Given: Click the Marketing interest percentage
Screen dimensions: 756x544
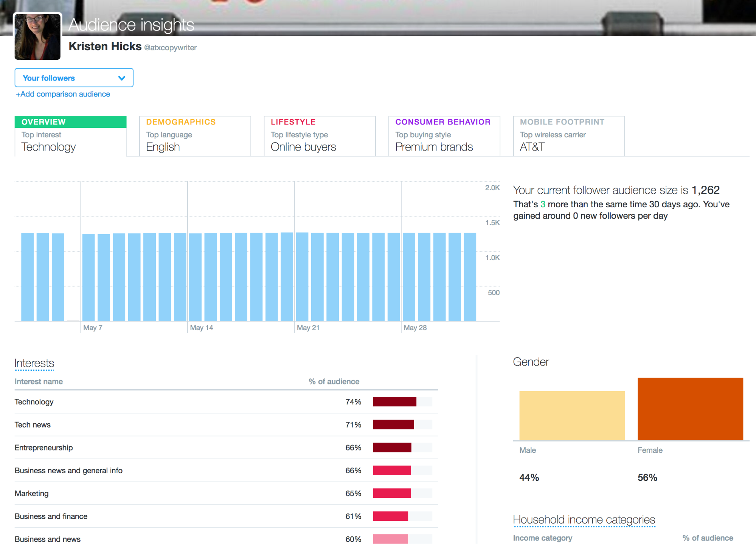Looking at the screenshot, I should click(x=353, y=493).
